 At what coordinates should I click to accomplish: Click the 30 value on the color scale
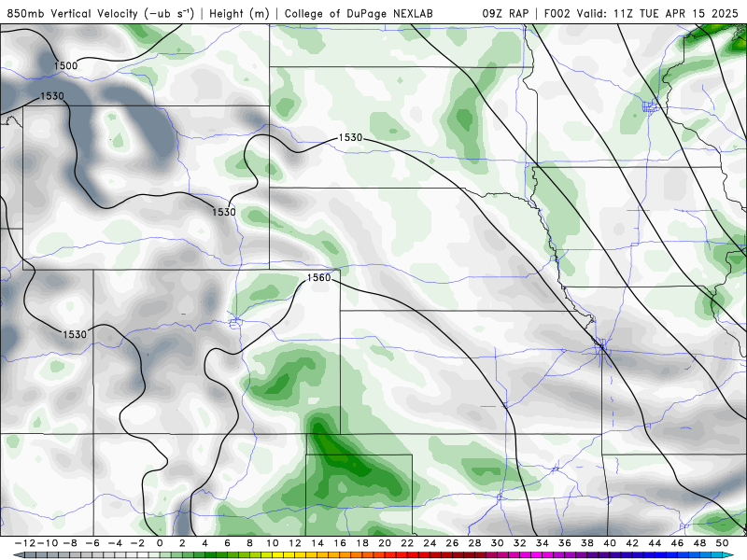pos(498,543)
